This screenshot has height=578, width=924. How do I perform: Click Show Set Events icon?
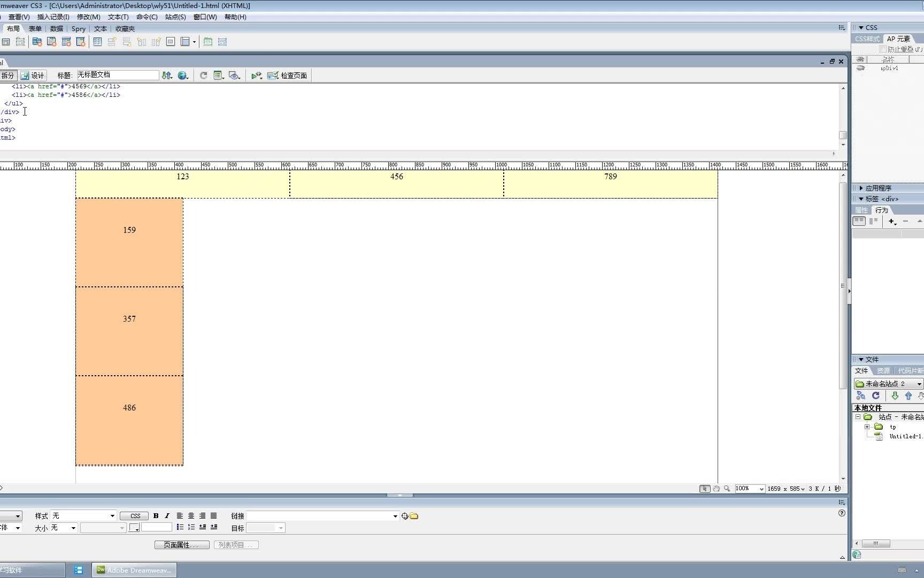859,220
